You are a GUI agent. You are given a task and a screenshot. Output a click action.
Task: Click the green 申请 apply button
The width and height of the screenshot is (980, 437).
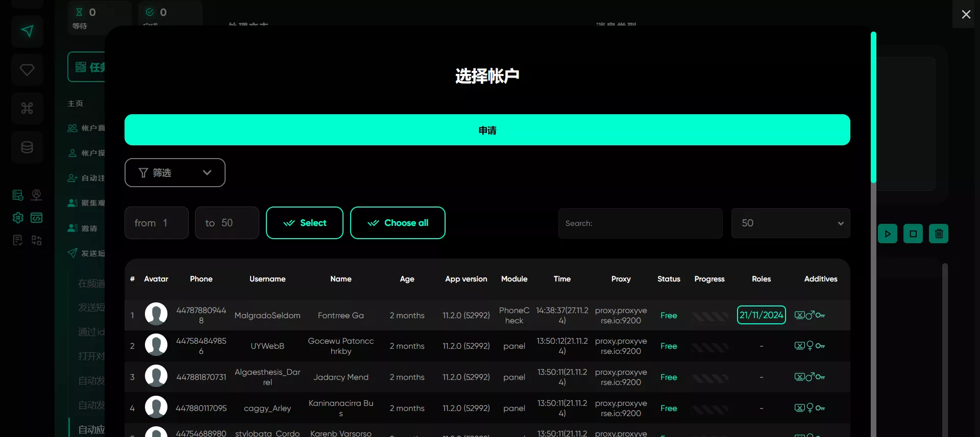487,130
